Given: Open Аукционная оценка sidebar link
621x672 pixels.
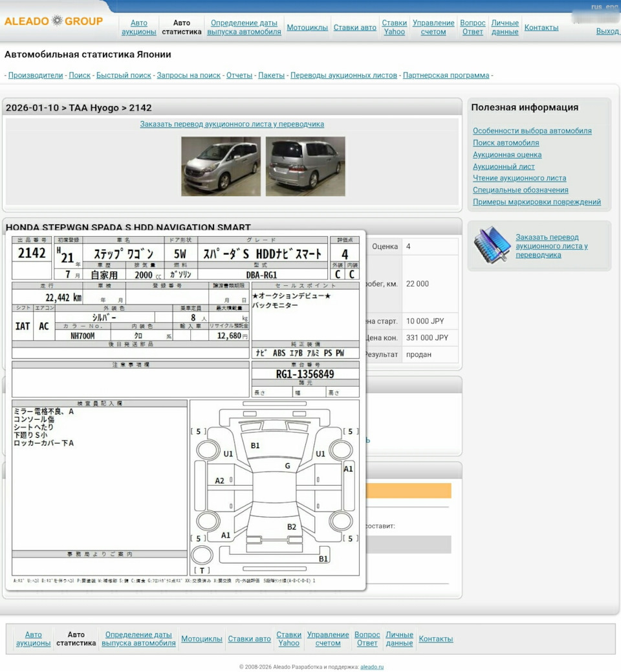Looking at the screenshot, I should click(507, 155).
